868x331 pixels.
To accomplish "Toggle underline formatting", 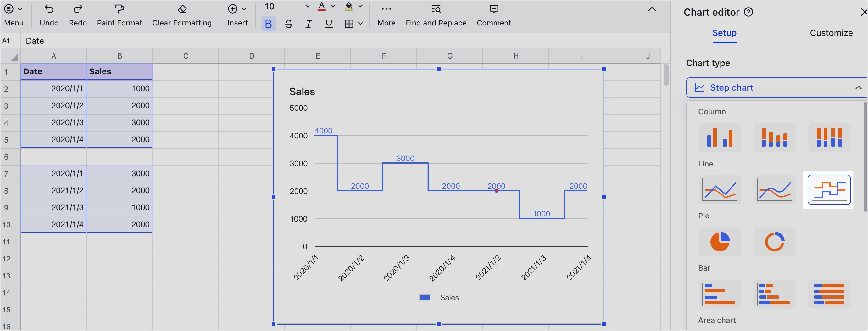I will pyautogui.click(x=329, y=24).
